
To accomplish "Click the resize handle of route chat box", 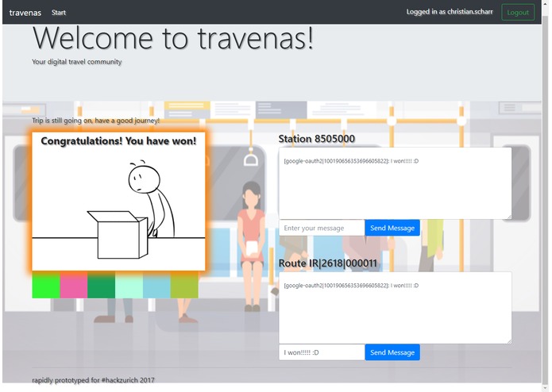I will click(508, 341).
